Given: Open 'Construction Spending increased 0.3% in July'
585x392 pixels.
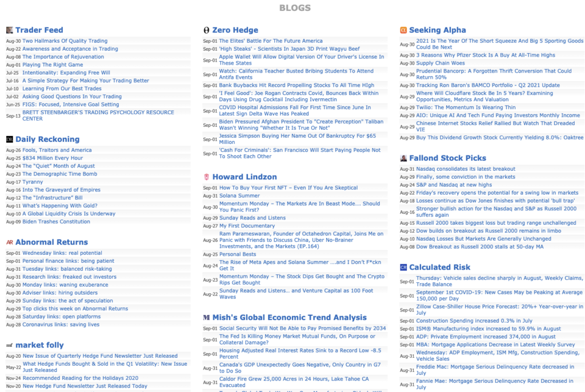Looking at the screenshot, I should [x=474, y=321].
